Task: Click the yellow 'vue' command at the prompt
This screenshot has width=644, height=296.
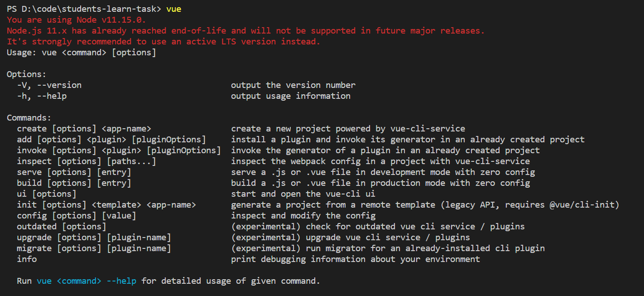Action: click(x=174, y=9)
